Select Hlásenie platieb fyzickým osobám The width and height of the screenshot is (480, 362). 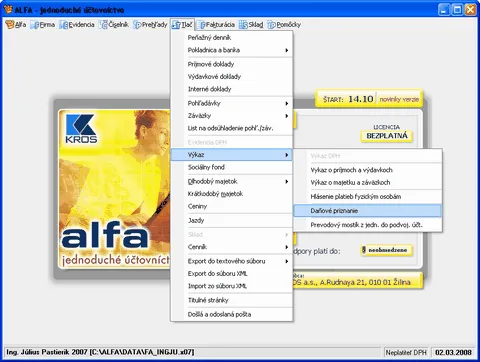click(x=368, y=197)
